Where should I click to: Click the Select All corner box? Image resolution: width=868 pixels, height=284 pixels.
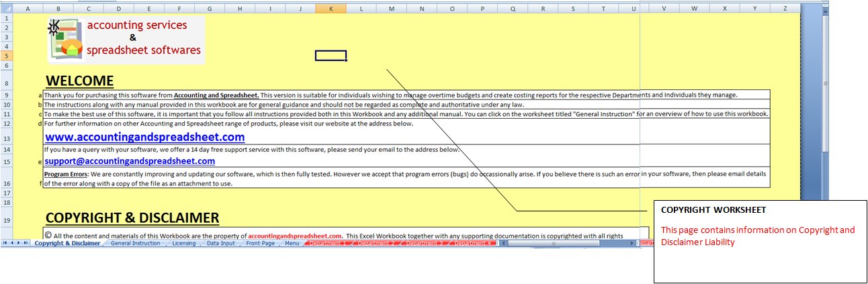point(6,9)
